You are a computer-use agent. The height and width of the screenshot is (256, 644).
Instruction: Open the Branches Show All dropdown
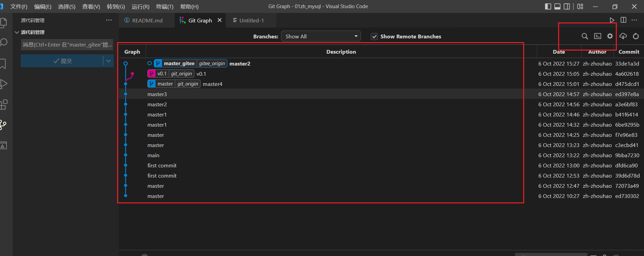[x=321, y=36]
